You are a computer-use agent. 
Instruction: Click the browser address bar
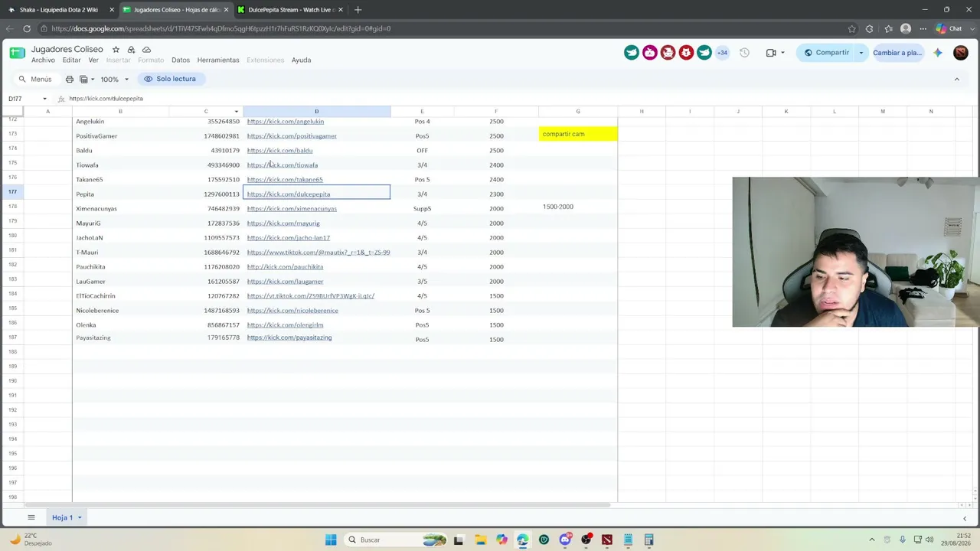pyautogui.click(x=444, y=28)
